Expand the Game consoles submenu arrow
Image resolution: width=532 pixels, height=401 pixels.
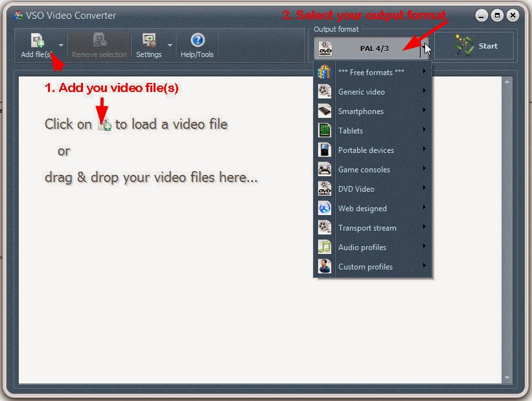click(x=424, y=168)
